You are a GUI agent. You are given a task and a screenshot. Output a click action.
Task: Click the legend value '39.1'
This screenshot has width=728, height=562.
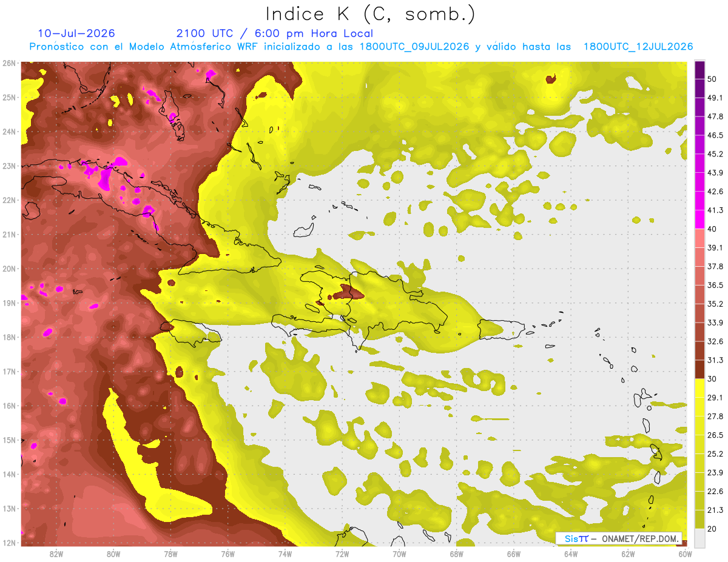pos(715,247)
